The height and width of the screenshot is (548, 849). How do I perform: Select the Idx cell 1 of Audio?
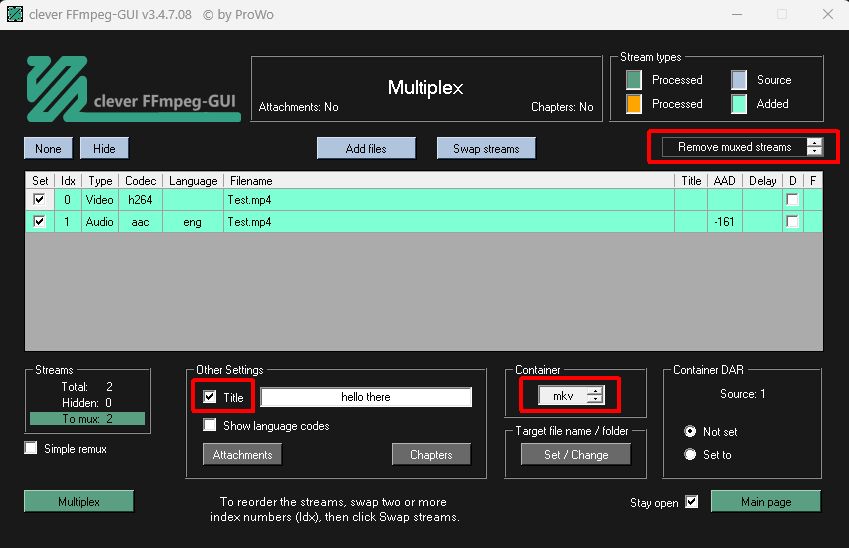pos(68,222)
